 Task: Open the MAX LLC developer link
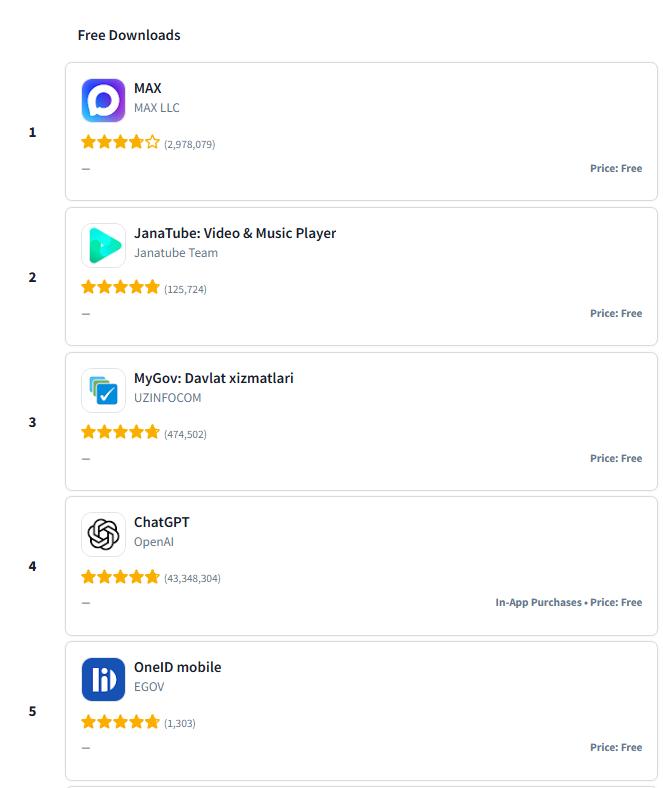157,108
